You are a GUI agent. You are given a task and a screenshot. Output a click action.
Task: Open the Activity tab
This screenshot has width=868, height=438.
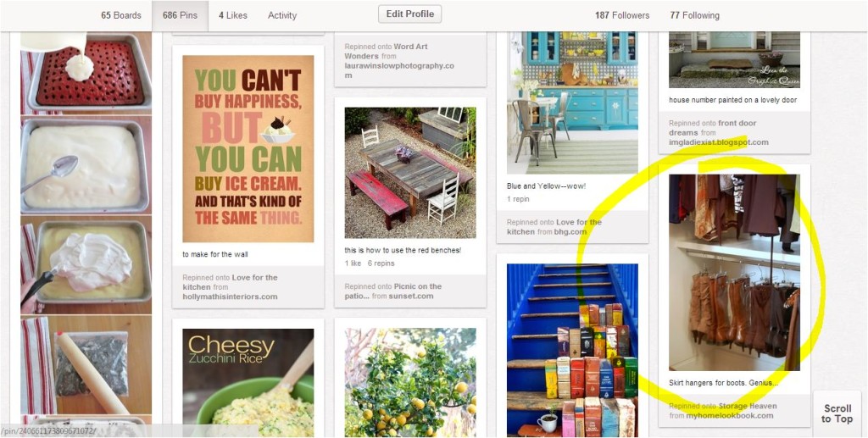(282, 15)
